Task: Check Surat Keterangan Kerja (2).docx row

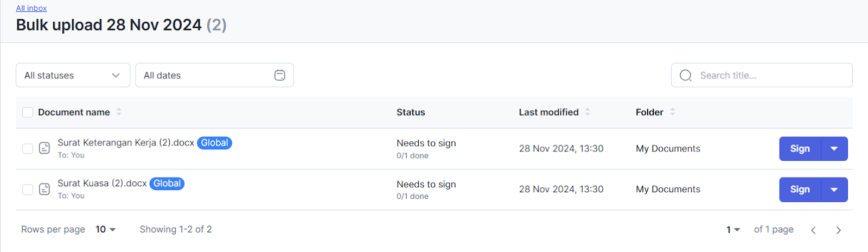Action: coord(28,148)
